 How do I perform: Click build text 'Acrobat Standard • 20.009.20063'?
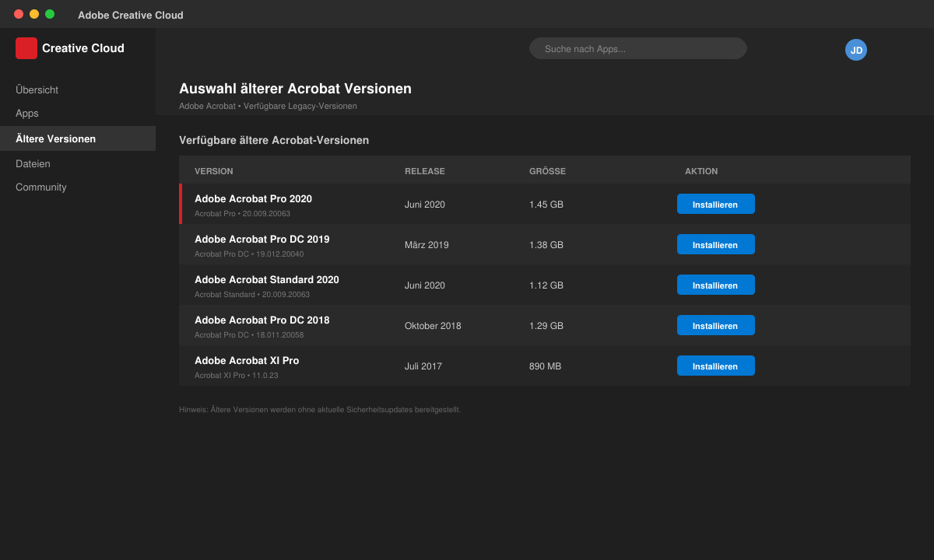pyautogui.click(x=252, y=295)
